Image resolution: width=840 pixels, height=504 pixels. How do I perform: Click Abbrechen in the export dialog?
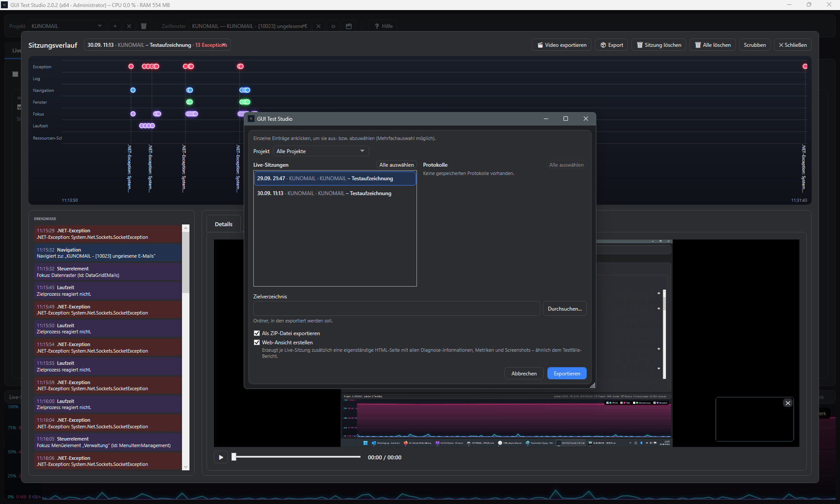point(524,373)
